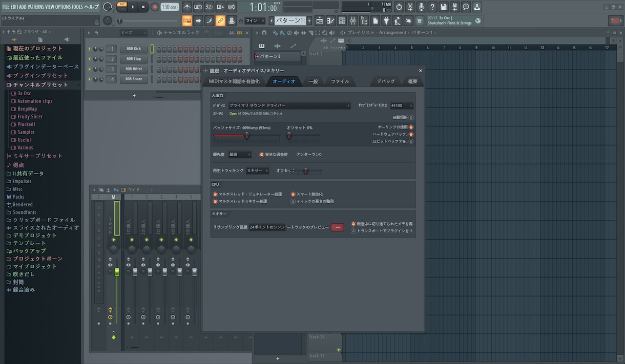This screenshot has width=625, height=364.
Task: Click the Stop button in transport
Action: click(x=143, y=7)
